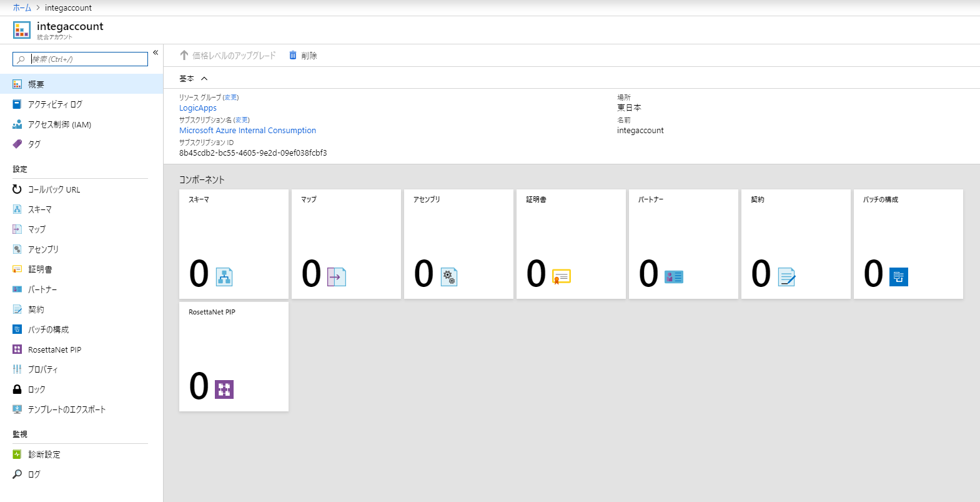Click the purple RosettaNet PIP tile icon
The image size is (980, 502).
[x=224, y=389]
